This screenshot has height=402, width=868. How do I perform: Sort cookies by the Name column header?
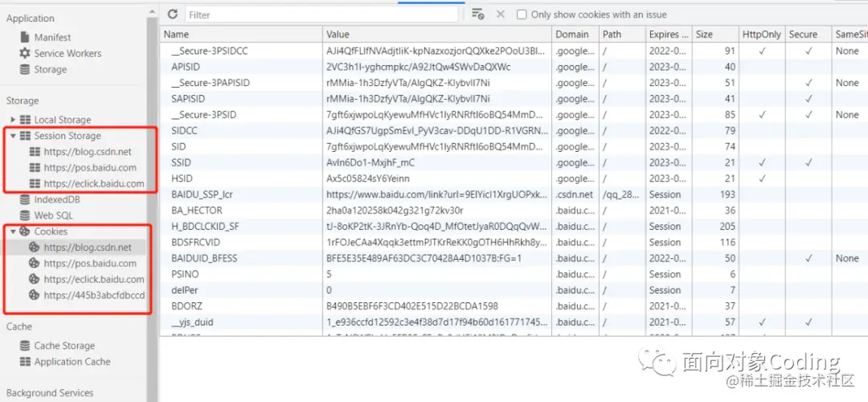click(241, 35)
